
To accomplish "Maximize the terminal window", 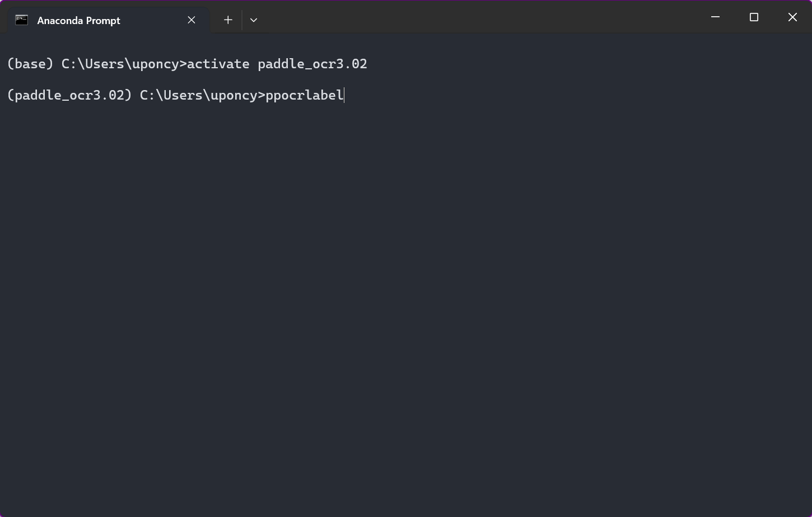I will [x=754, y=17].
